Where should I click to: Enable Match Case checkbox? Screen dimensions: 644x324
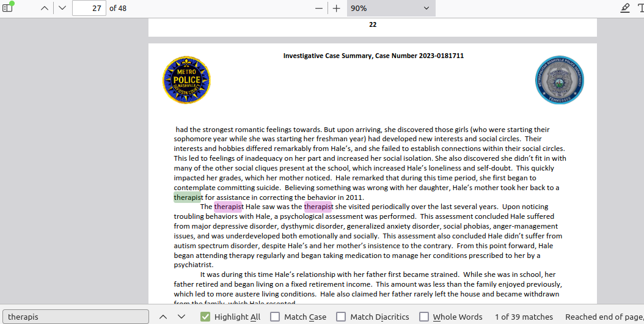click(x=275, y=317)
